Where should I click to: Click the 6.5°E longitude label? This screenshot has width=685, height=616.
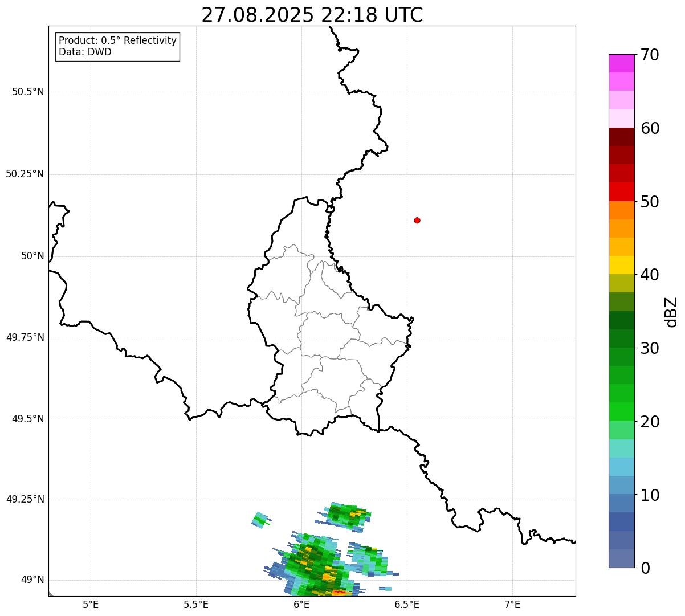click(407, 604)
